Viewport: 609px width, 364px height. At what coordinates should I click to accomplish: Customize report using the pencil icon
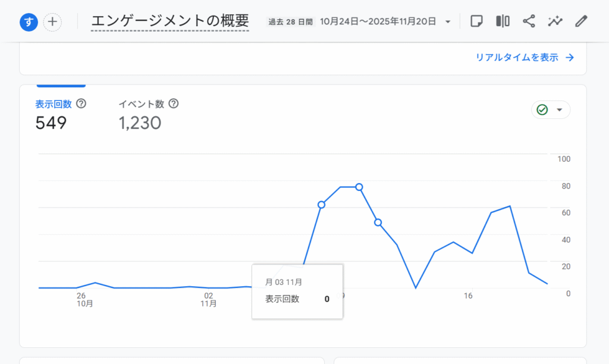[x=581, y=21]
